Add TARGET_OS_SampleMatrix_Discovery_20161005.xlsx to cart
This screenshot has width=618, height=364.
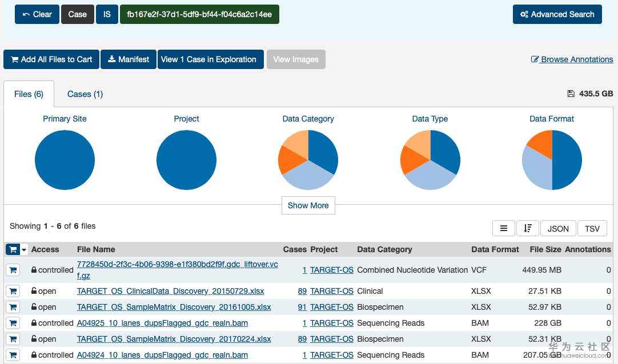click(x=13, y=307)
